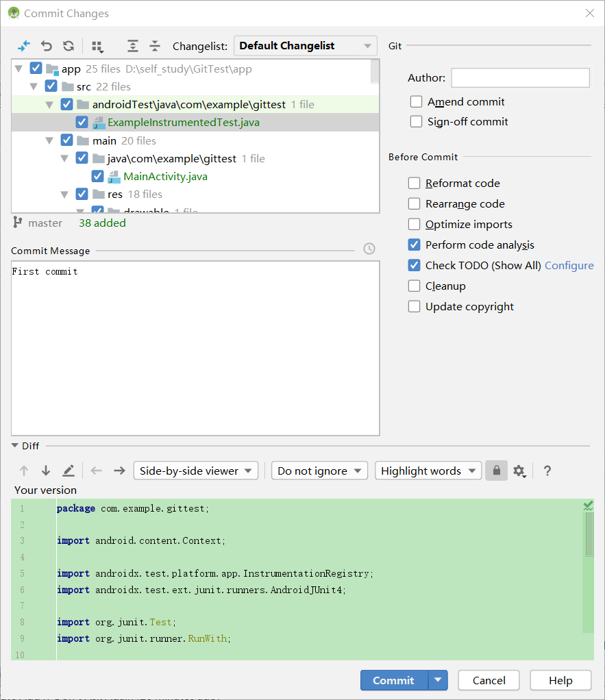Click the Refresh changes icon
Screen dimensions: 605x700
69,45
